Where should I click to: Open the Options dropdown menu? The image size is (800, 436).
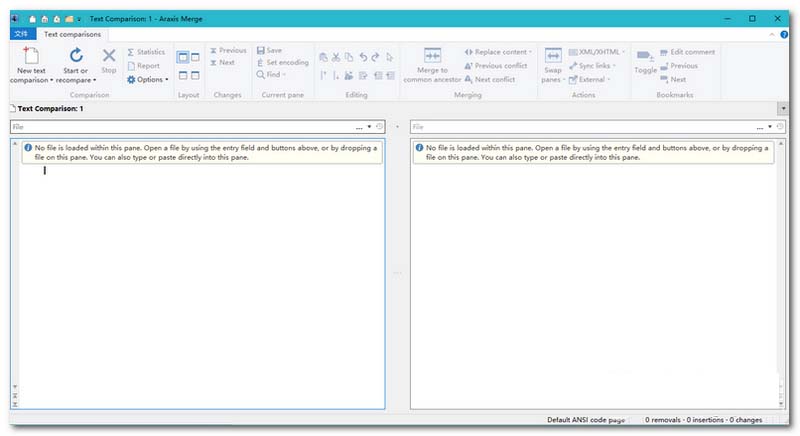pos(147,80)
